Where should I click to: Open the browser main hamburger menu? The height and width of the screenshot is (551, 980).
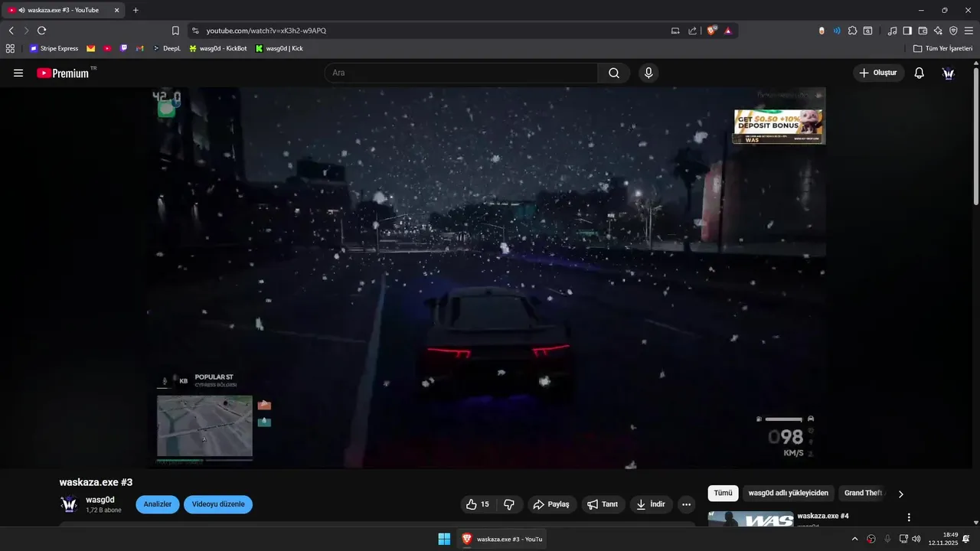pyautogui.click(x=969, y=31)
